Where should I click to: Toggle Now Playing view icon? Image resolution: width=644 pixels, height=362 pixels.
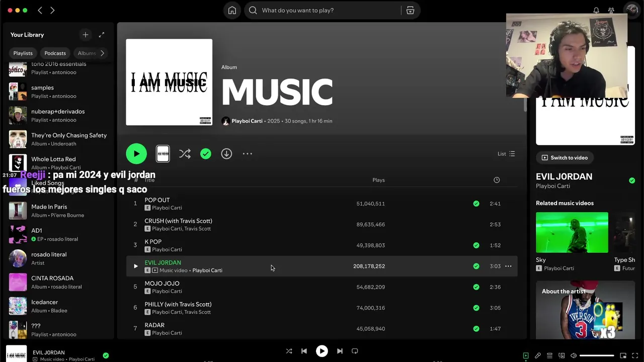[x=526, y=355]
